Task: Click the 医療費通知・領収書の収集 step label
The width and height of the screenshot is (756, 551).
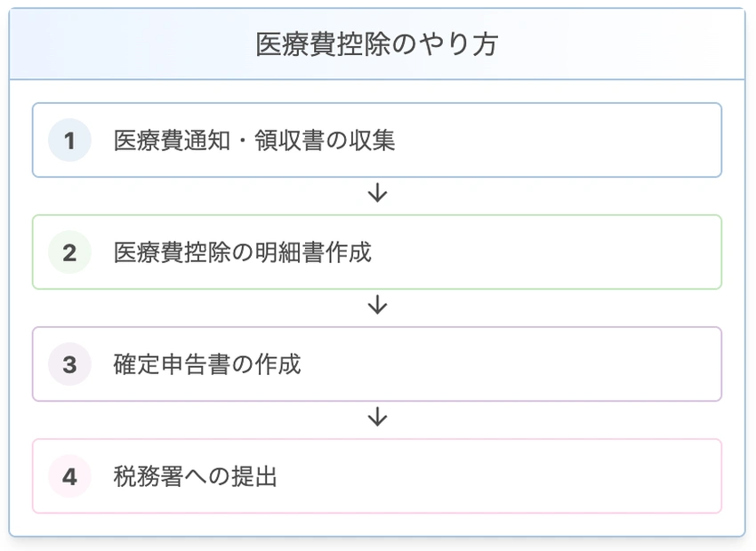Action: tap(254, 140)
